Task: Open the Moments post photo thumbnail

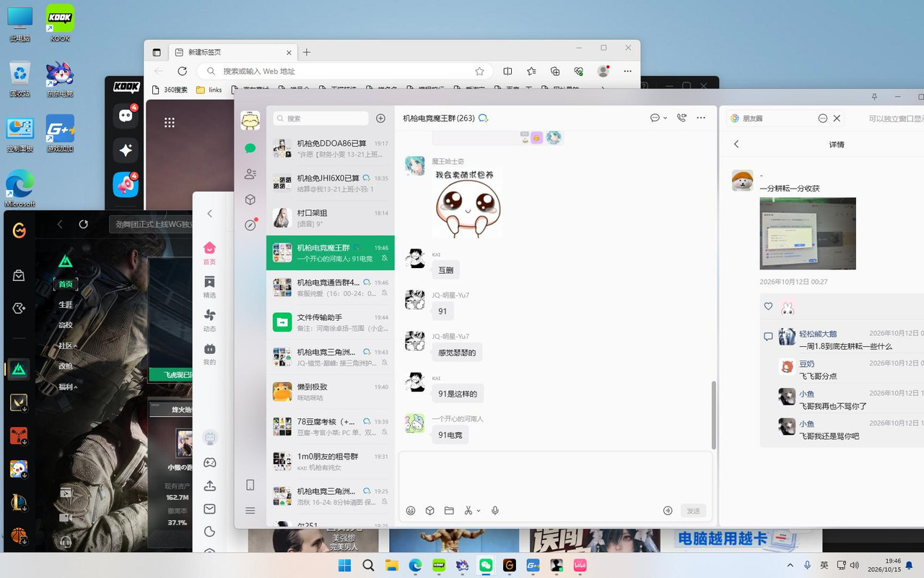Action: [x=808, y=233]
